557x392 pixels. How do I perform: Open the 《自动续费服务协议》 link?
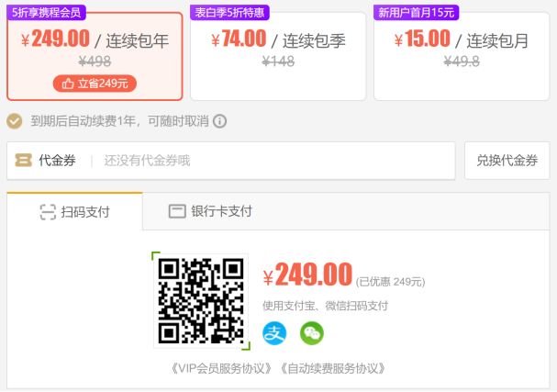[332, 368]
